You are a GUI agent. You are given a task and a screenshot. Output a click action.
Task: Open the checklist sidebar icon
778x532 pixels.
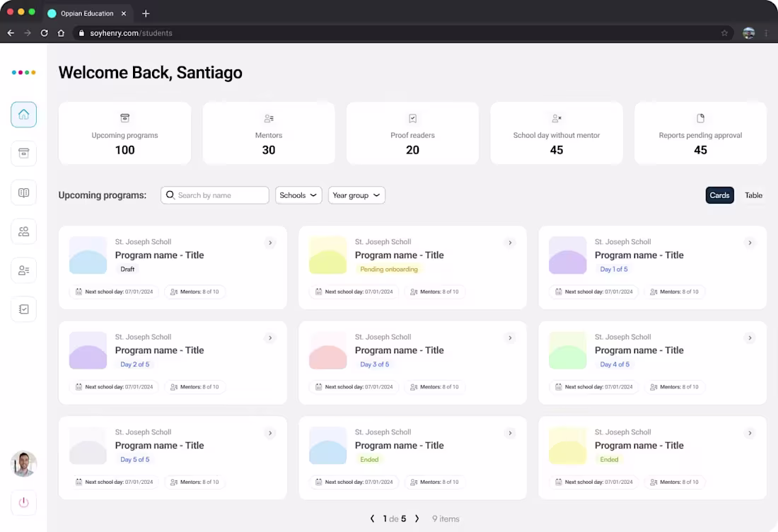[23, 309]
